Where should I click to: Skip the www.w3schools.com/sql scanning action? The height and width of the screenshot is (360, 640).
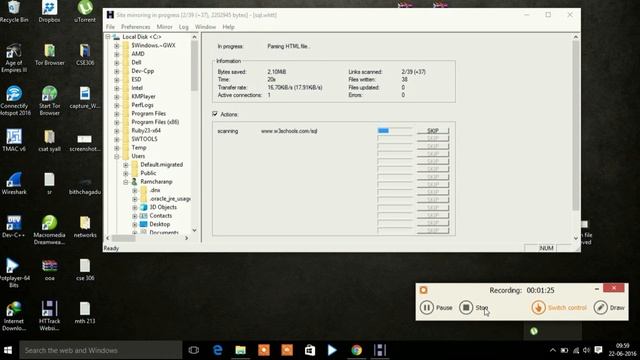point(433,131)
